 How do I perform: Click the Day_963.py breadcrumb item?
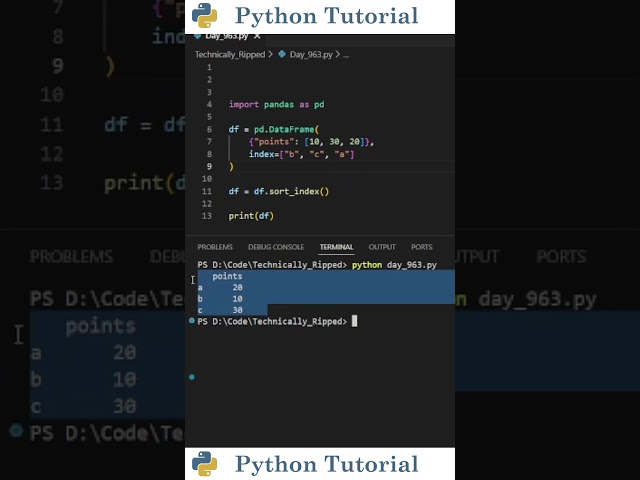point(311,54)
